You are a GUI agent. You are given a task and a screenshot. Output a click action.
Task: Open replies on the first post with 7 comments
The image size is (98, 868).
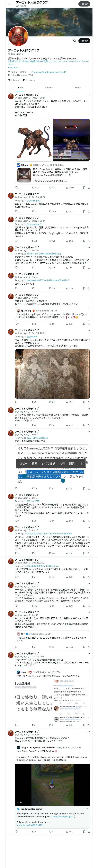pos(17,188)
